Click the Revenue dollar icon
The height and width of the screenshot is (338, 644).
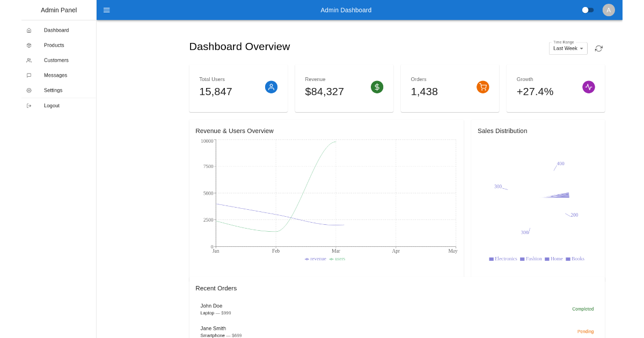[377, 86]
